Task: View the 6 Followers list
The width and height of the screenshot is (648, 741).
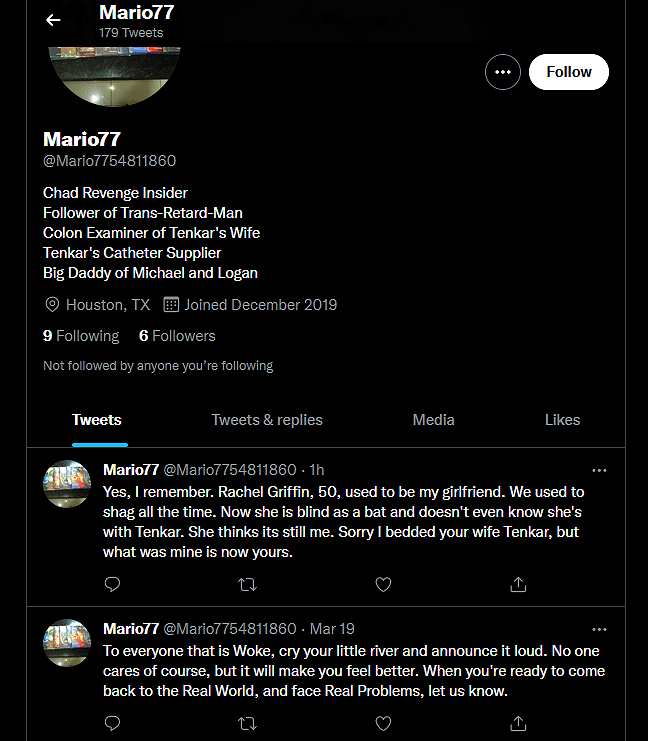Action: click(177, 336)
